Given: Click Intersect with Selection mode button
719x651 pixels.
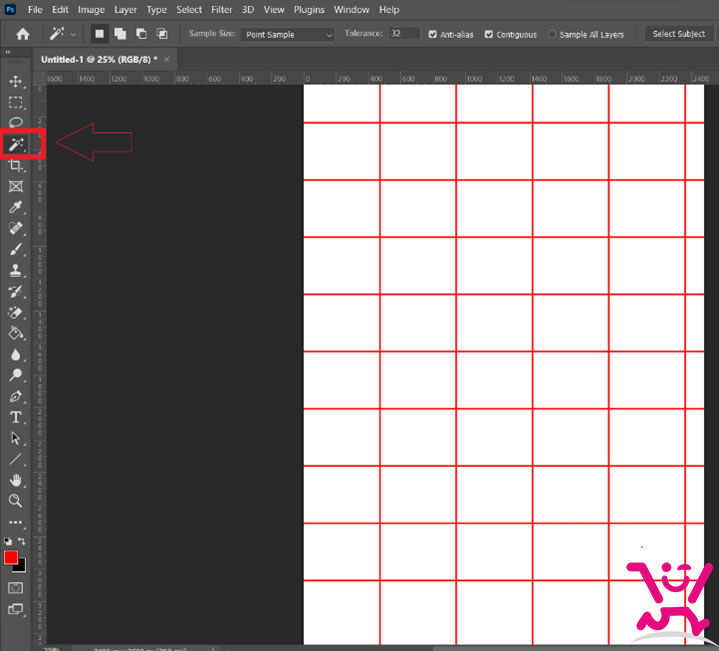Looking at the screenshot, I should click(162, 34).
